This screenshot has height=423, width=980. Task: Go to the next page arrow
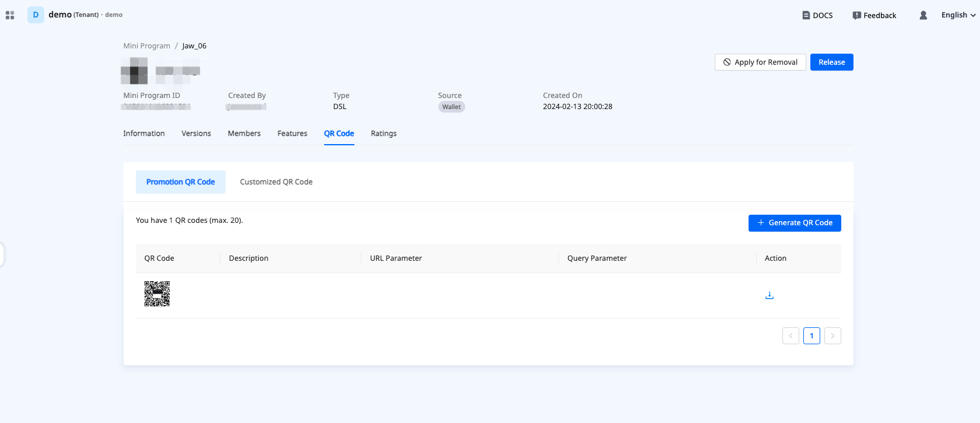[x=832, y=335]
